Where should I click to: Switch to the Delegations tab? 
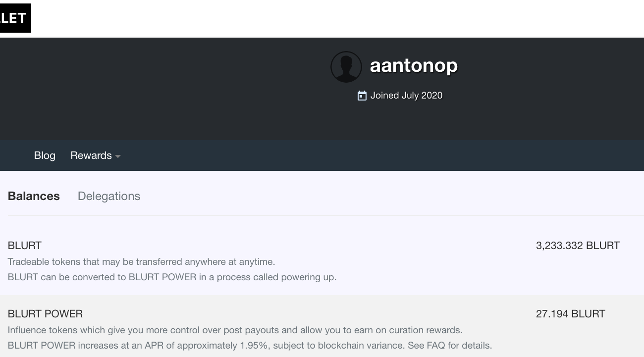point(109,196)
